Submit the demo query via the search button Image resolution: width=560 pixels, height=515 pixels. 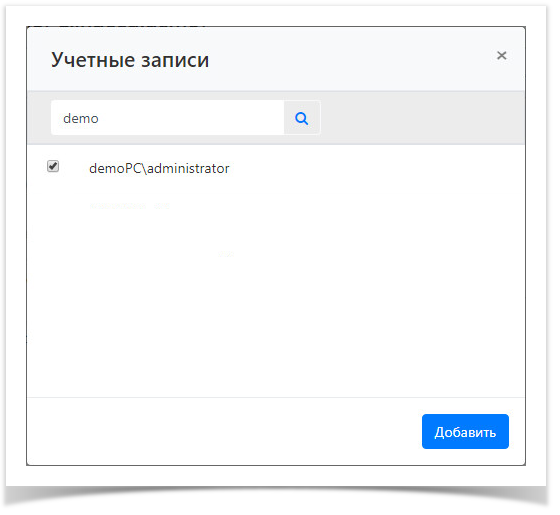[302, 118]
